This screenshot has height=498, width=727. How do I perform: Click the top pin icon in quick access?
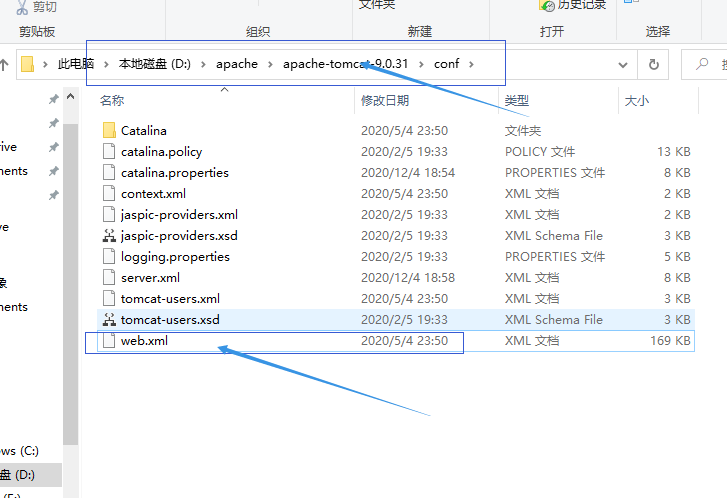click(54, 99)
